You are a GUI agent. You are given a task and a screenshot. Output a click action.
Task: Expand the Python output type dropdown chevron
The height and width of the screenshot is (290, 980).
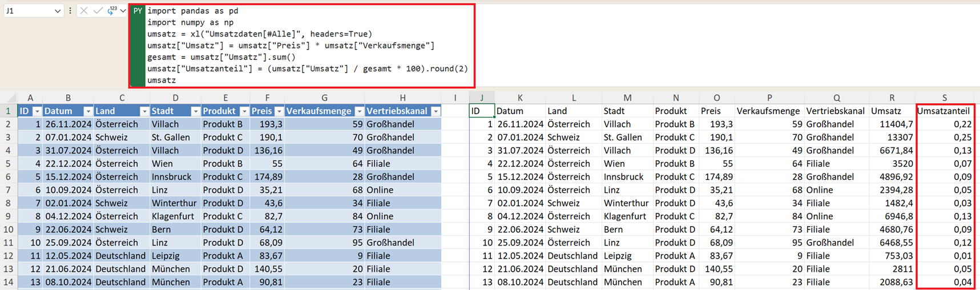click(x=123, y=11)
